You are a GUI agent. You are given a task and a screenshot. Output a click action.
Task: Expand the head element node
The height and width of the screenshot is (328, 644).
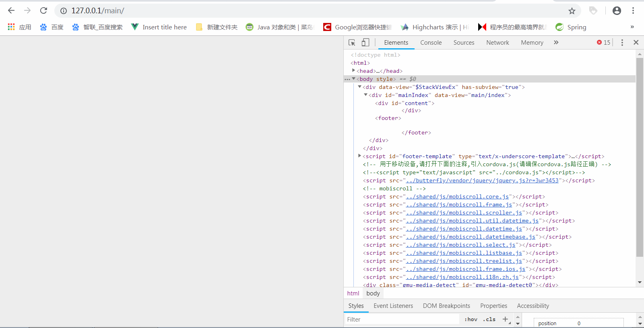coord(354,70)
